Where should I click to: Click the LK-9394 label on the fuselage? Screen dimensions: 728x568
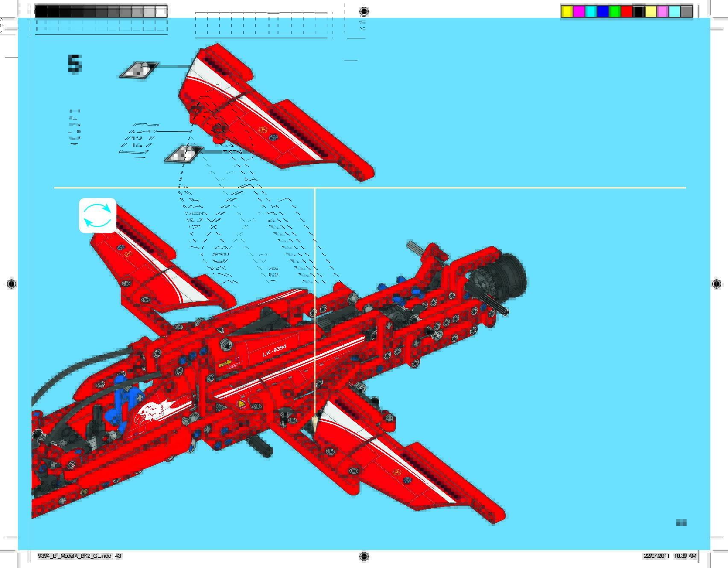tap(275, 351)
